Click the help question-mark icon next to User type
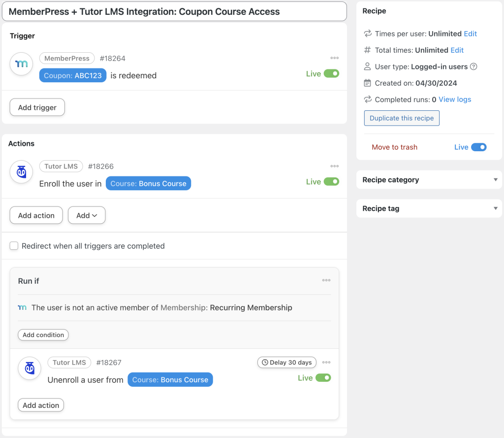The height and width of the screenshot is (438, 504). click(474, 67)
